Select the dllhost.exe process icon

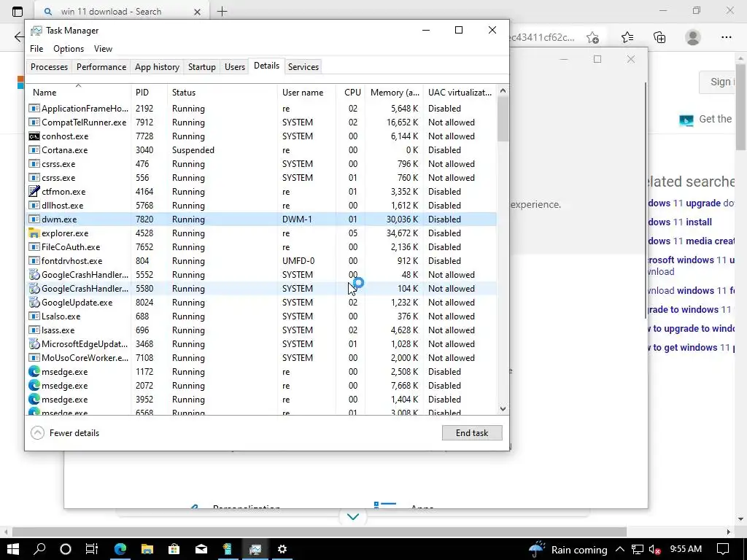pos(34,206)
